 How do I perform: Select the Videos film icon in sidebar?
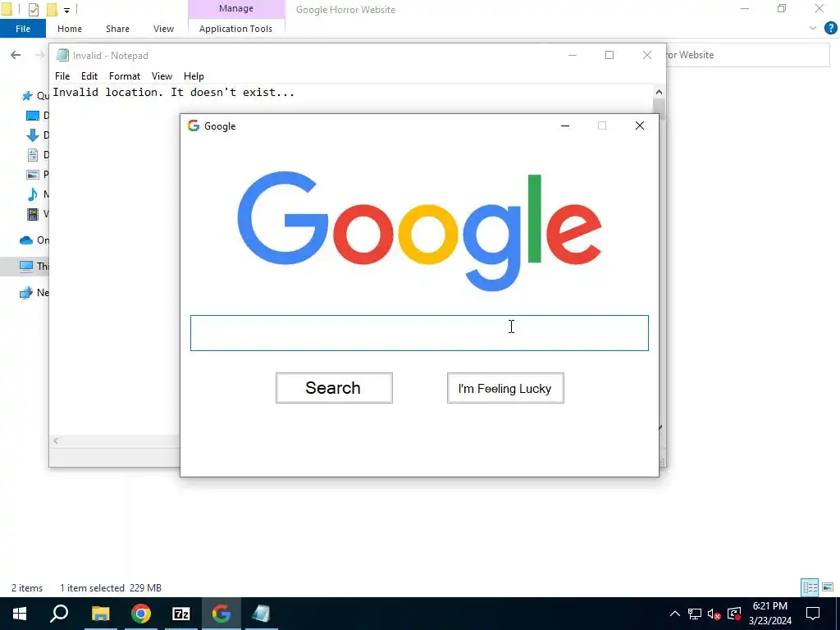[x=33, y=214]
